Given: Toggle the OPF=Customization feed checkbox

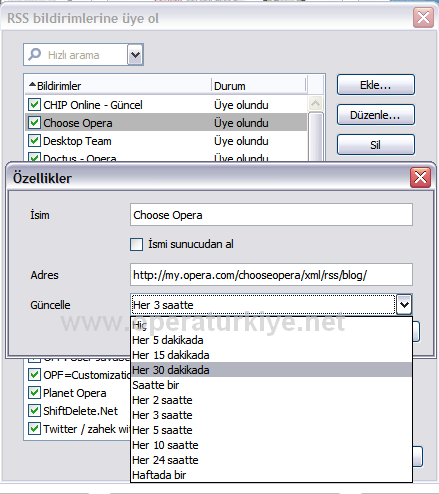Looking at the screenshot, I should click(34, 375).
